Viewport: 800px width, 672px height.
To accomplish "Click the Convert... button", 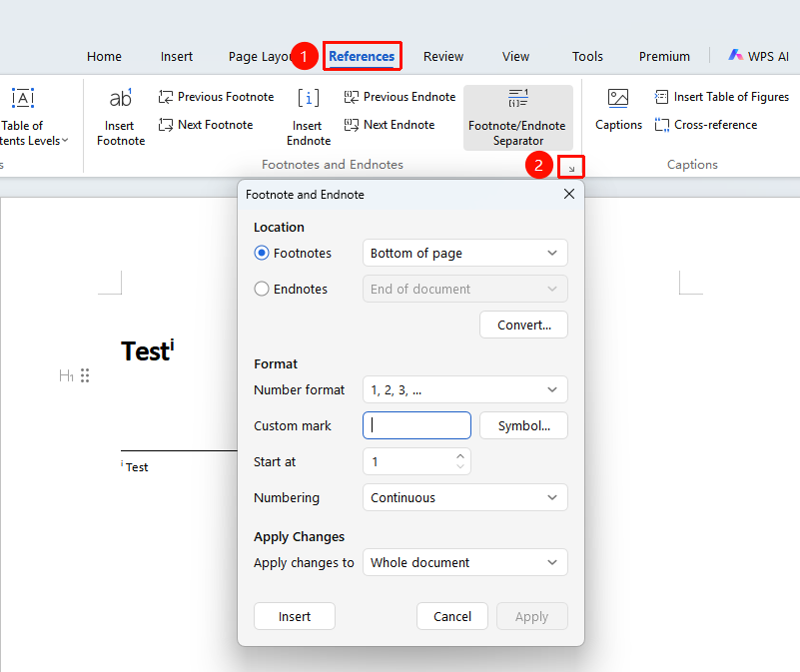I will [523, 325].
